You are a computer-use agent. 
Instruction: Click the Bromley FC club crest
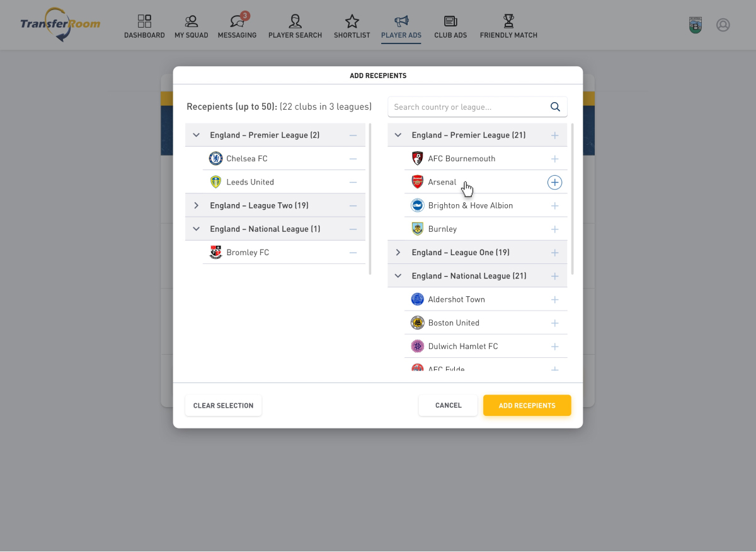click(x=215, y=253)
